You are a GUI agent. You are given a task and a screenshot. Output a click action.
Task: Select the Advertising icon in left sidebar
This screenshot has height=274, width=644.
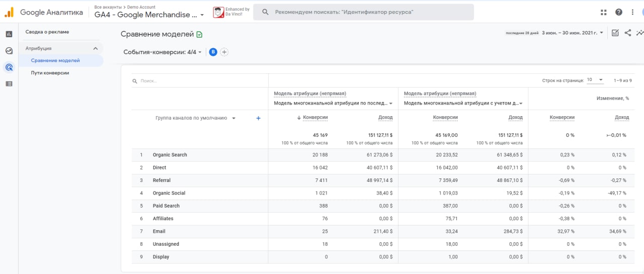coord(9,67)
